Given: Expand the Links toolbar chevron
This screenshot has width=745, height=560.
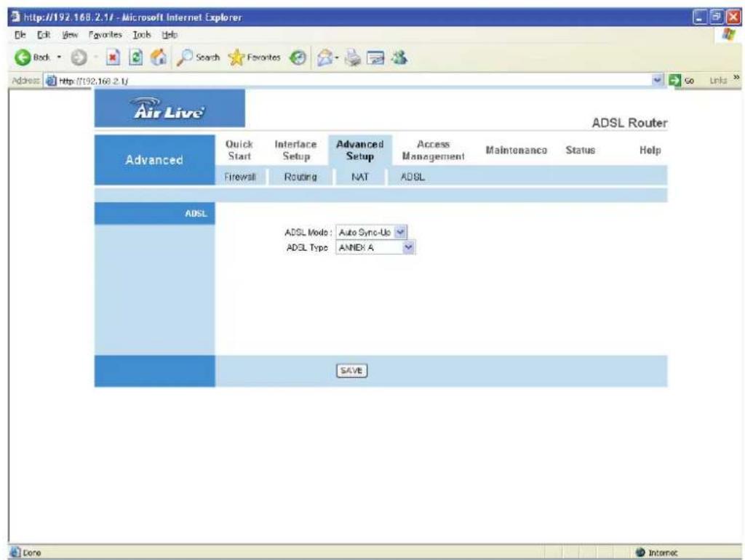Looking at the screenshot, I should 736,77.
